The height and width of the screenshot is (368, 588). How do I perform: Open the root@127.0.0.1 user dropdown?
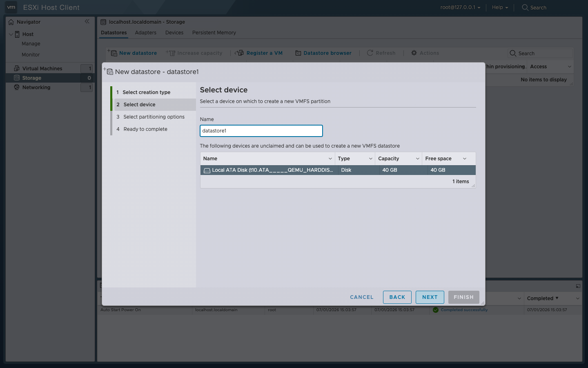tap(460, 7)
